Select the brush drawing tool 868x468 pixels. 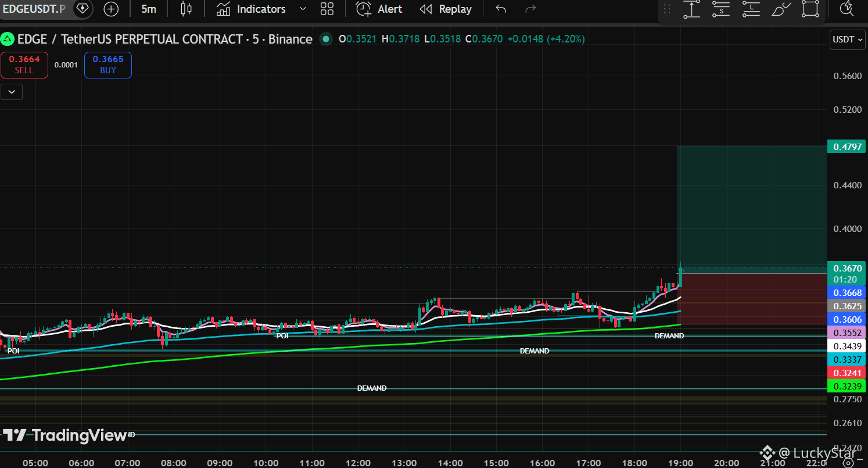click(x=781, y=9)
